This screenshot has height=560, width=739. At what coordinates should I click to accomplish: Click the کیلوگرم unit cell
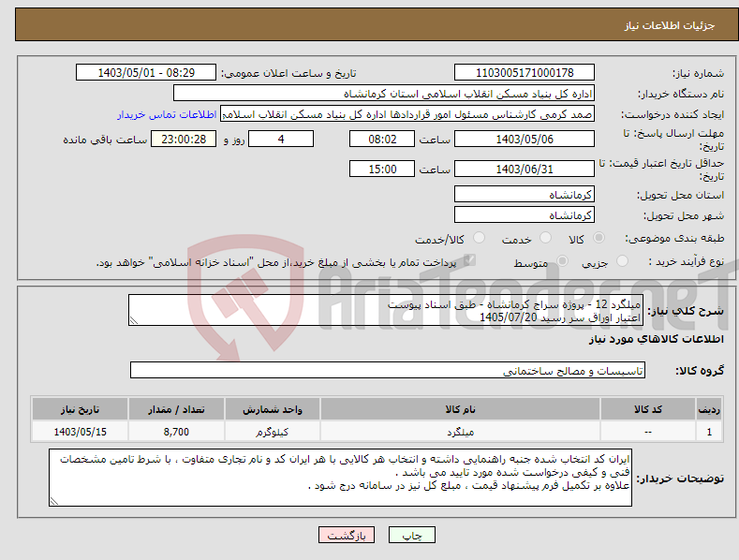(273, 432)
